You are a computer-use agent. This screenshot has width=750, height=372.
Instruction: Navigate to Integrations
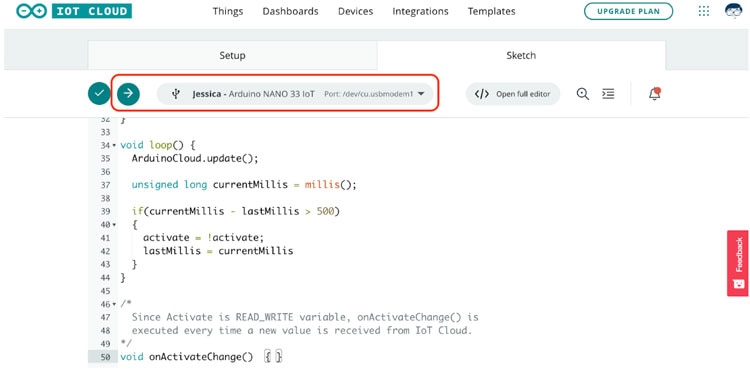[420, 11]
